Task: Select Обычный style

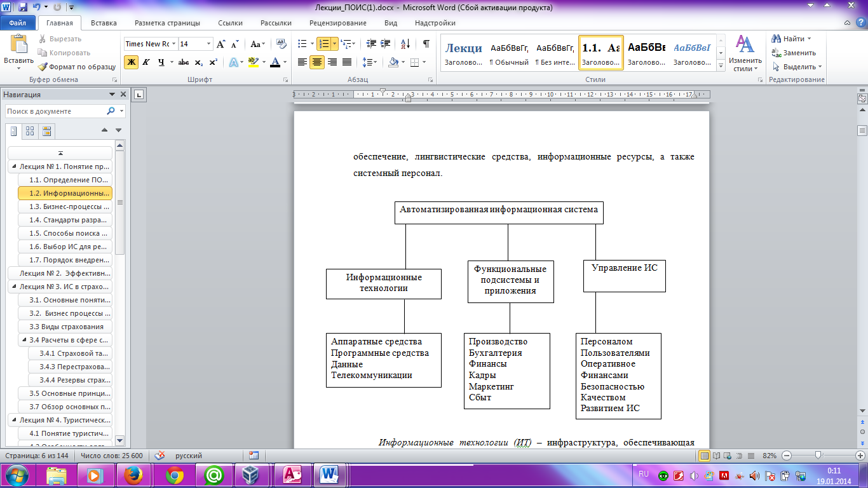Action: pyautogui.click(x=509, y=51)
